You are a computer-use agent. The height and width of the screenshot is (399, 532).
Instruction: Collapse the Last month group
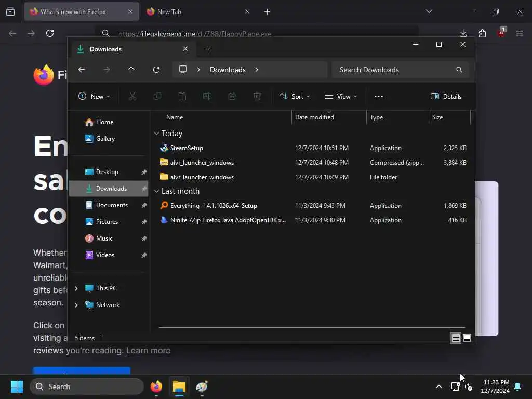point(156,191)
